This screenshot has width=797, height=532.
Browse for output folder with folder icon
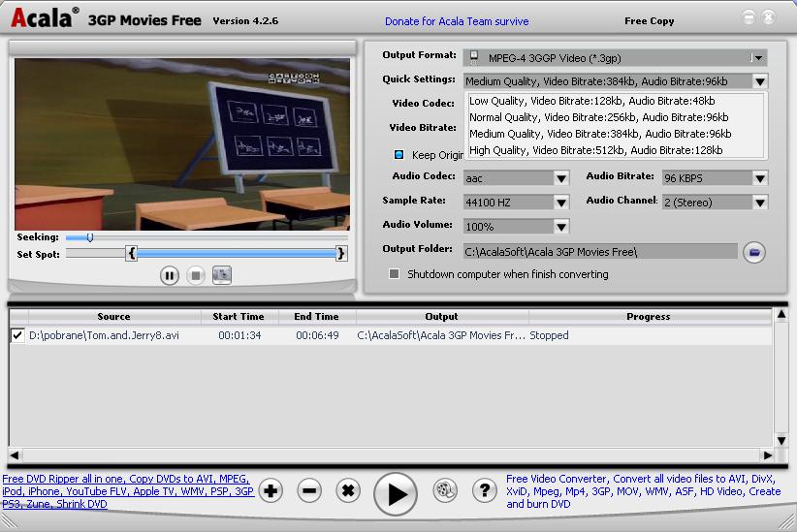click(753, 252)
